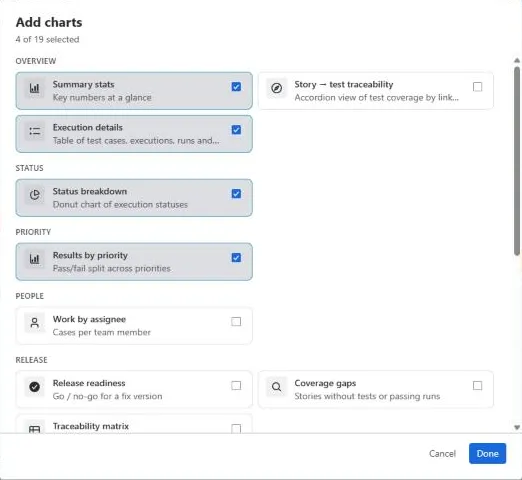The width and height of the screenshot is (522, 480).
Task: Click the Status breakdown donut icon
Action: 34,195
